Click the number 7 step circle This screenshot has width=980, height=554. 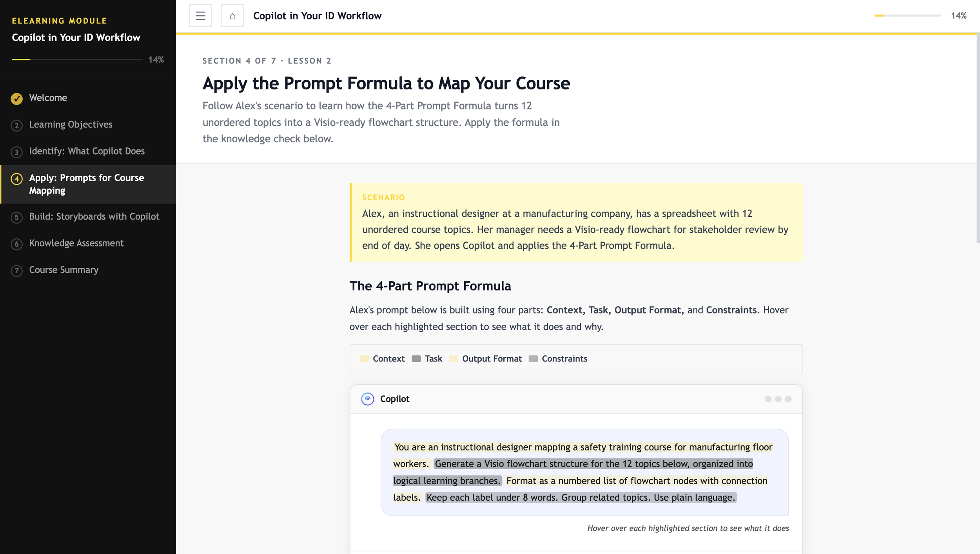16,271
